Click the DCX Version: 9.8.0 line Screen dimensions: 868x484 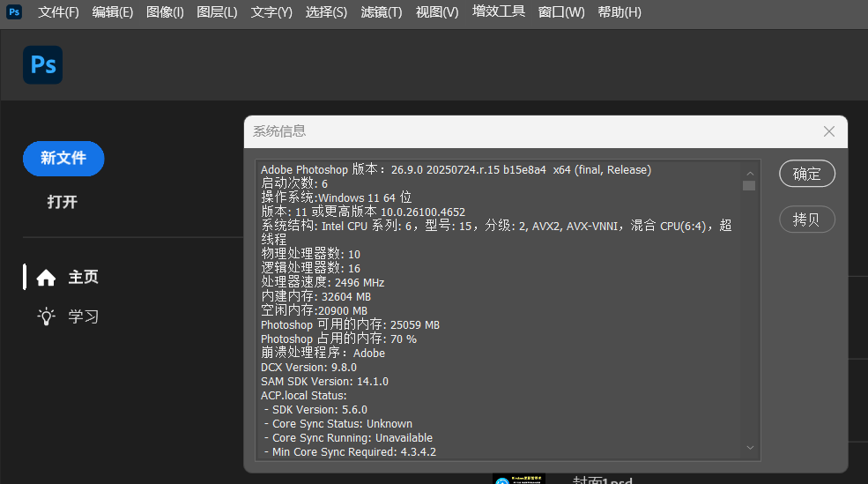309,367
